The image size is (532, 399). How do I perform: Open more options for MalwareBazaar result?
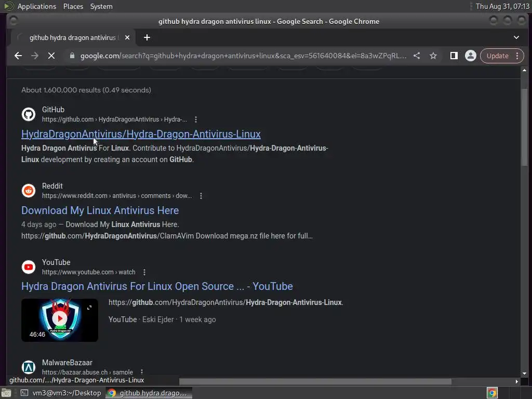coord(142,372)
